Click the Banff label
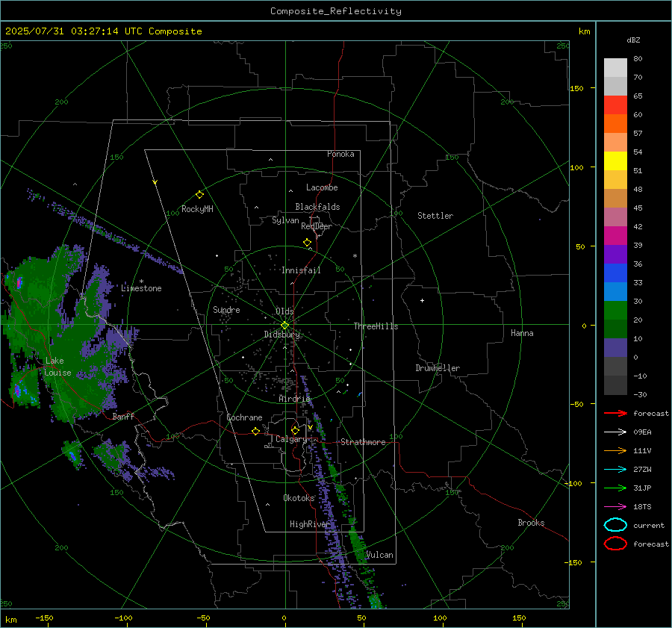The image size is (672, 628). (x=123, y=417)
